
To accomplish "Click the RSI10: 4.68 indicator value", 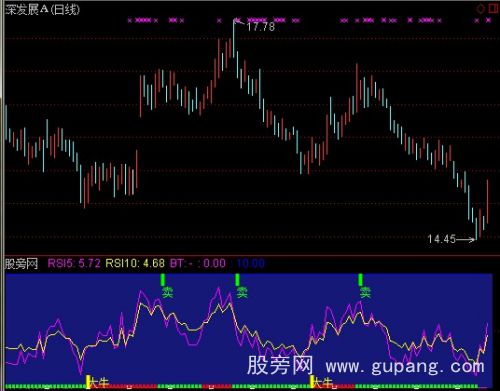I will [x=135, y=263].
